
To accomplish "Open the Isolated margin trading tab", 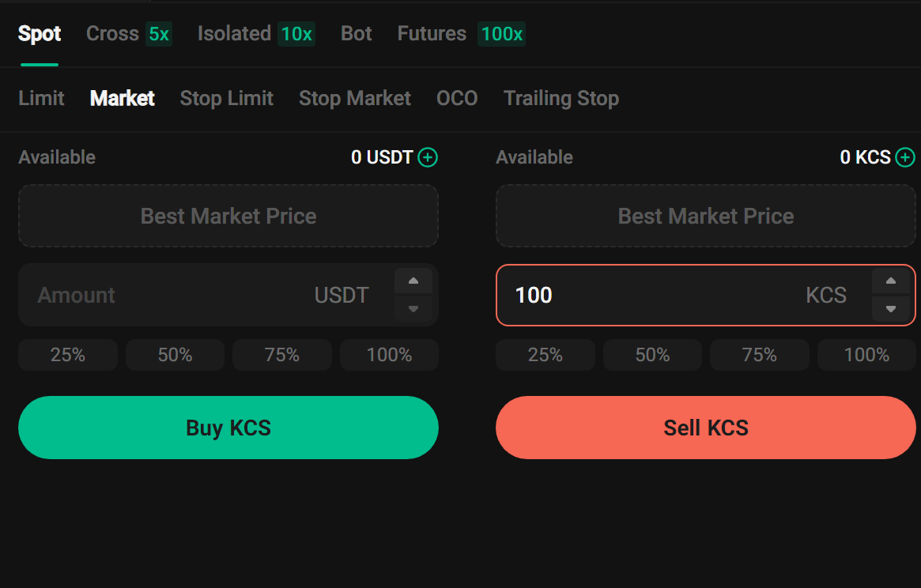I will pyautogui.click(x=234, y=34).
